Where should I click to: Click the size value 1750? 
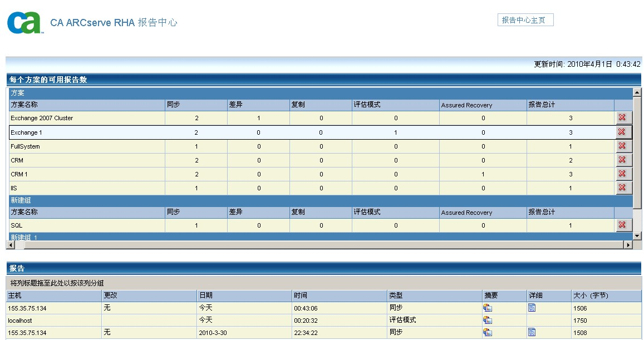[580, 321]
